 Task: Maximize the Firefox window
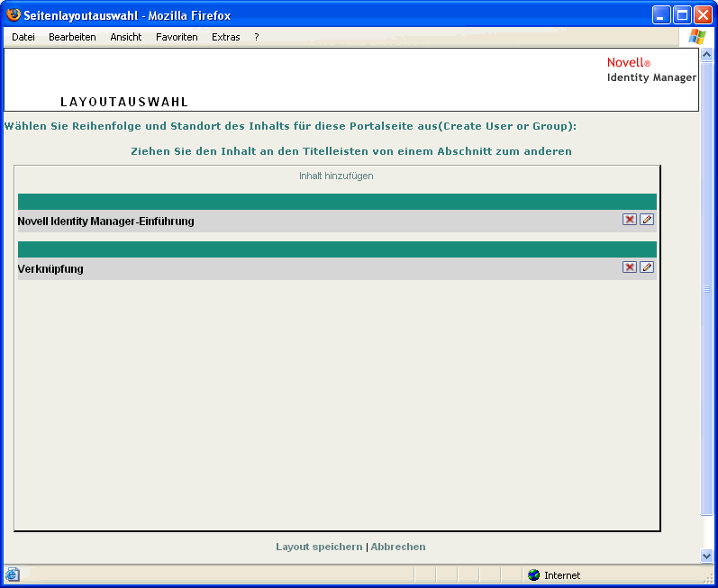tap(682, 16)
